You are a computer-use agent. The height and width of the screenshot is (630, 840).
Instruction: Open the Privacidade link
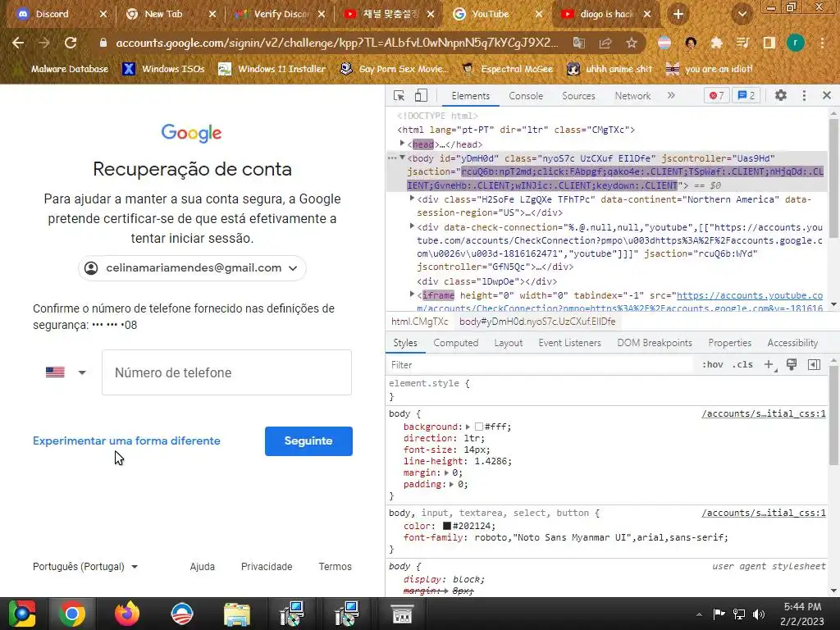(x=267, y=567)
